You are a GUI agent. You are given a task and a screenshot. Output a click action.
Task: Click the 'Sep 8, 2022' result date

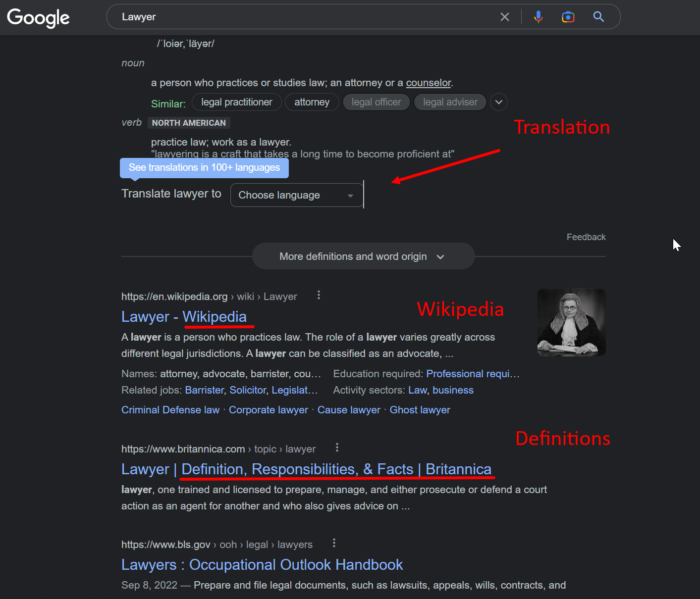[x=149, y=585]
